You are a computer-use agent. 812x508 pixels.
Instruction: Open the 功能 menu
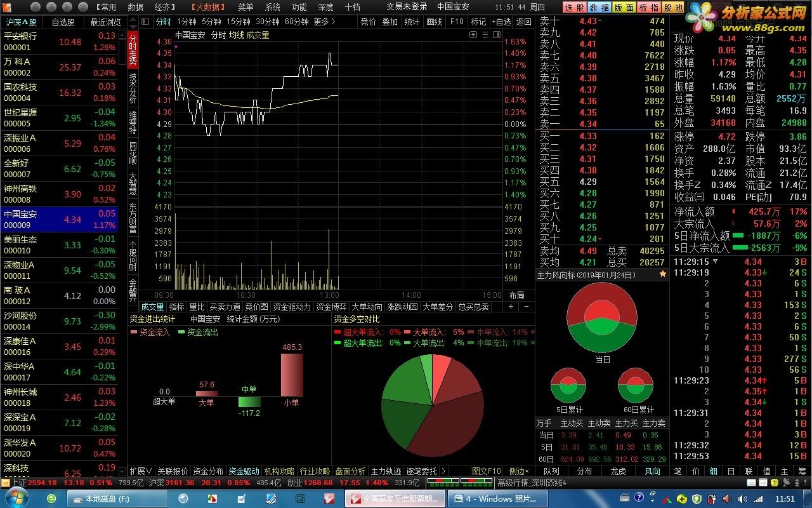point(299,6)
